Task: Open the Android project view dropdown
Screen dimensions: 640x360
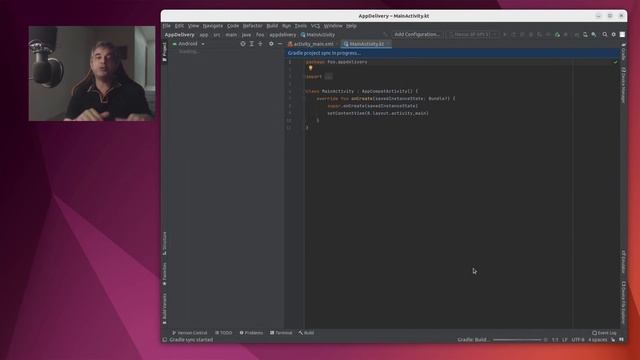Action: tap(189, 44)
